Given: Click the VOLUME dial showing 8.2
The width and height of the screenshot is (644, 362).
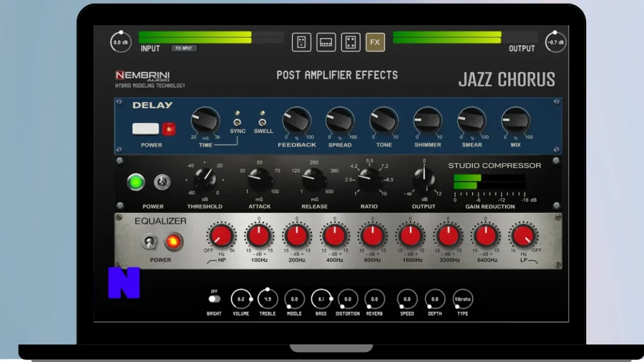Looking at the screenshot, I should point(241,299).
